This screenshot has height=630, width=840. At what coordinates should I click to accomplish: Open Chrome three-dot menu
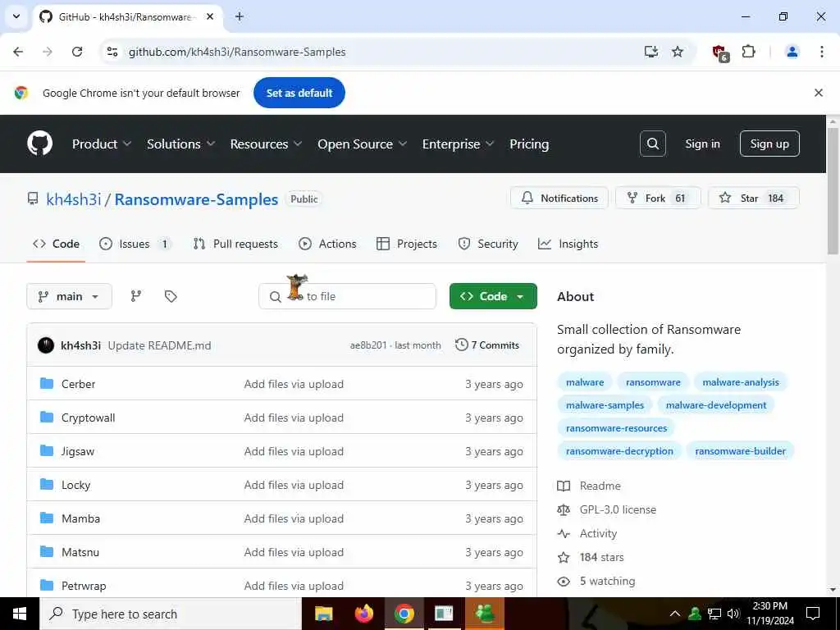pos(821,52)
